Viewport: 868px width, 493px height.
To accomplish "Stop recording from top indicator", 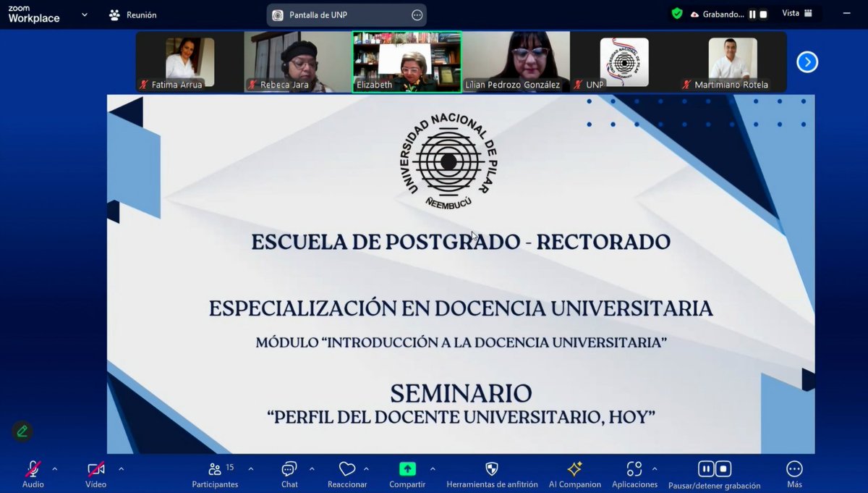I will pyautogui.click(x=762, y=14).
